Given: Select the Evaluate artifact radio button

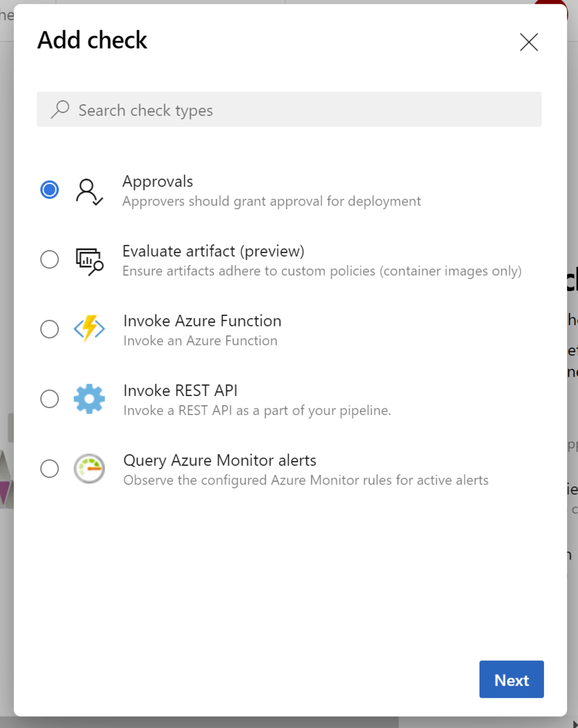Looking at the screenshot, I should pyautogui.click(x=50, y=260).
